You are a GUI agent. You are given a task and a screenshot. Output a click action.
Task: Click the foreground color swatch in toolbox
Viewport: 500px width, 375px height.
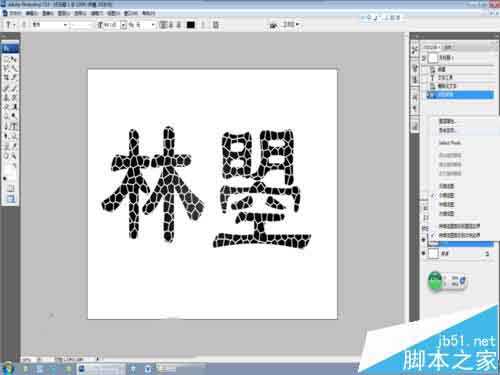click(8, 169)
